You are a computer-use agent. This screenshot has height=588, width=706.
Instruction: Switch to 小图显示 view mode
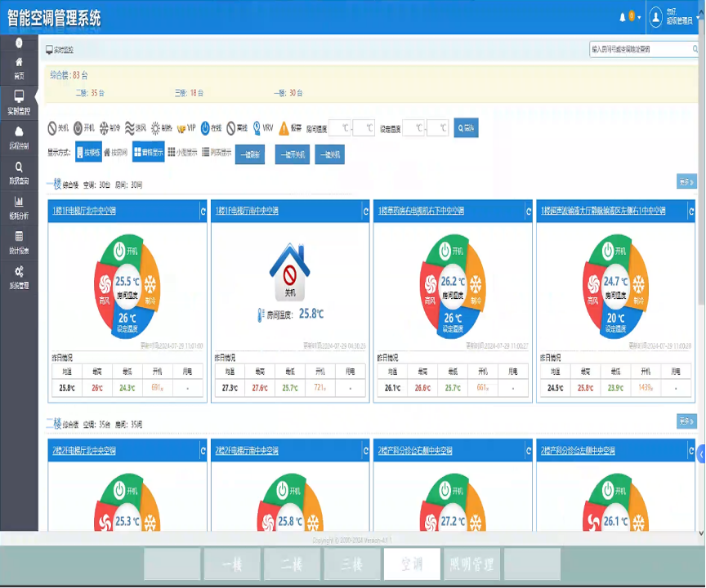[182, 152]
